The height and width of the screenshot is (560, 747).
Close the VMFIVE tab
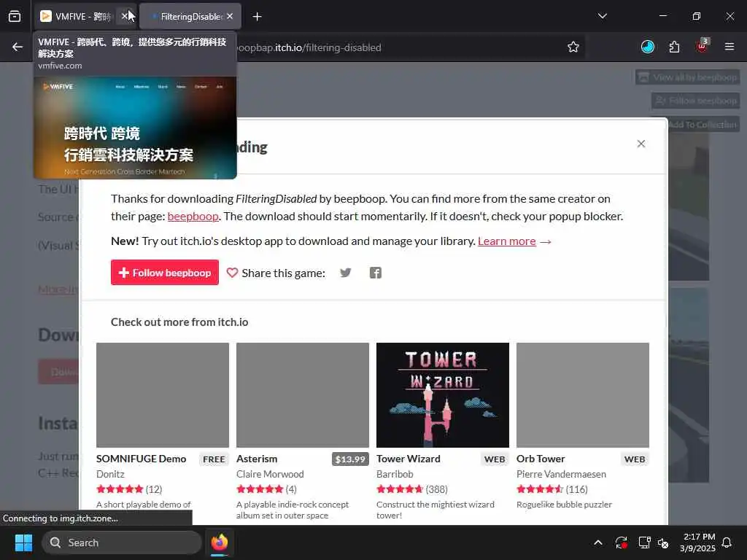click(x=125, y=17)
